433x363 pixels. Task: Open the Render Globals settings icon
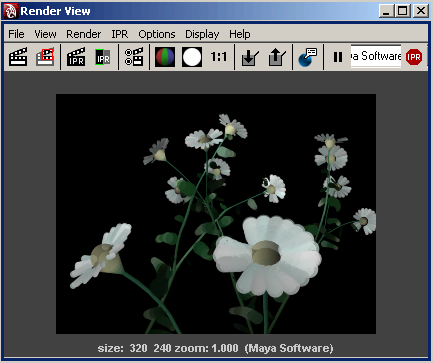pos(134,57)
